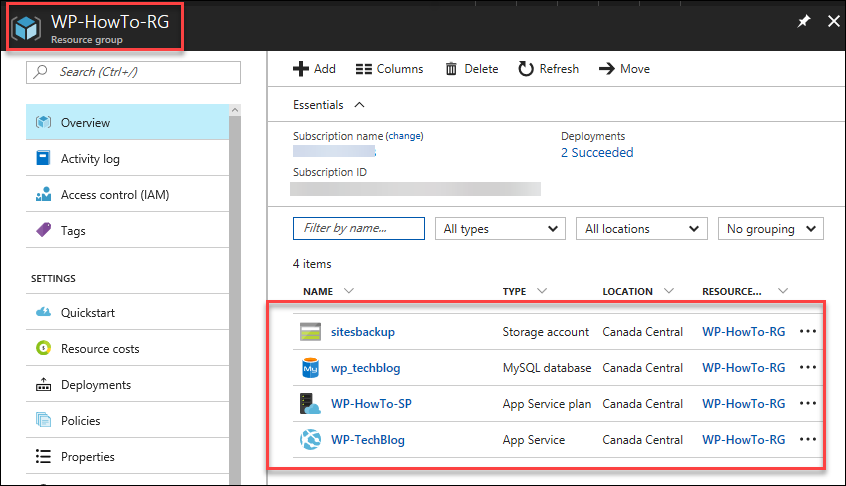Open Quickstart under Settings

[127, 312]
